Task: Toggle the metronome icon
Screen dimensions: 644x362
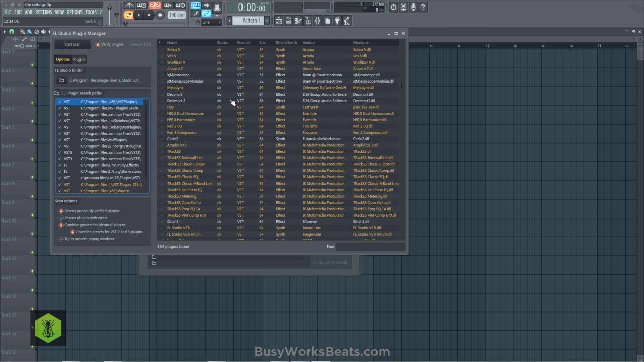Action: pyautogui.click(x=130, y=5)
